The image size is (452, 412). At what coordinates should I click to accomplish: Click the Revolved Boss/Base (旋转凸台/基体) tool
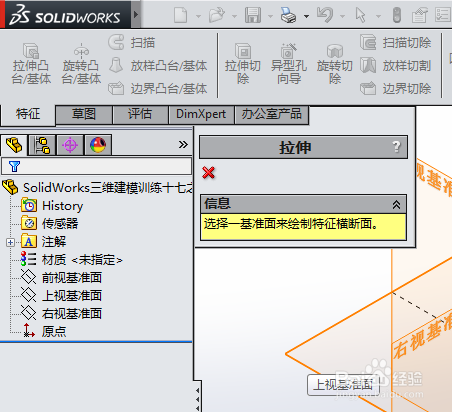81,64
